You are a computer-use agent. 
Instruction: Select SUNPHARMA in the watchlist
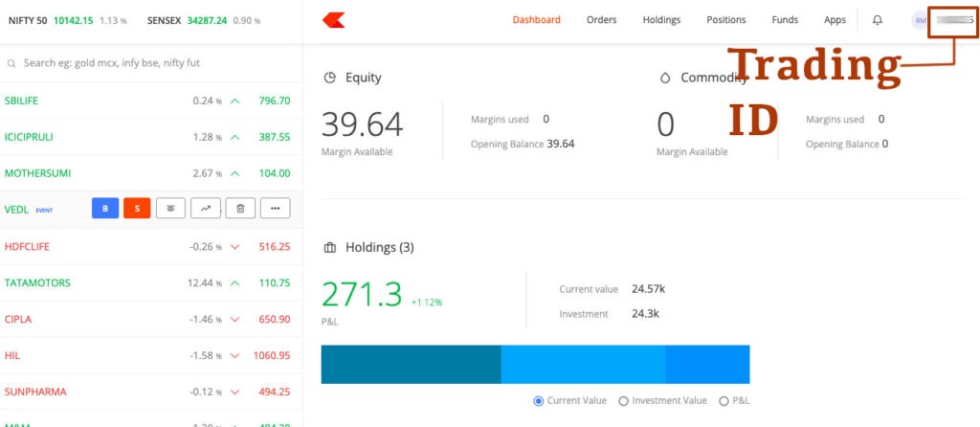(35, 392)
